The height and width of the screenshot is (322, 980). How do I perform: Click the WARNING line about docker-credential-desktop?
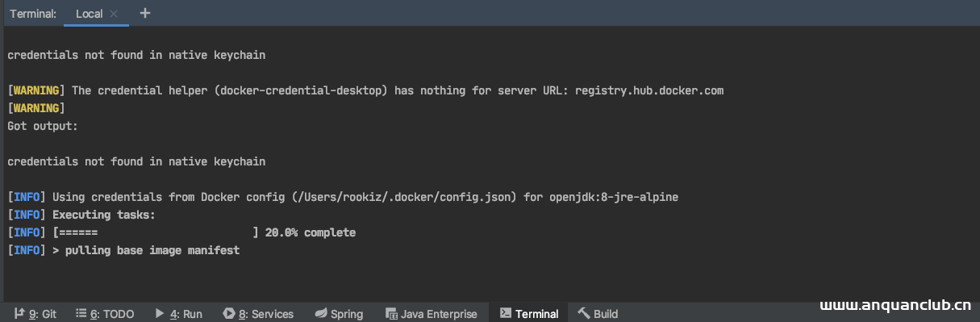pyautogui.click(x=365, y=90)
